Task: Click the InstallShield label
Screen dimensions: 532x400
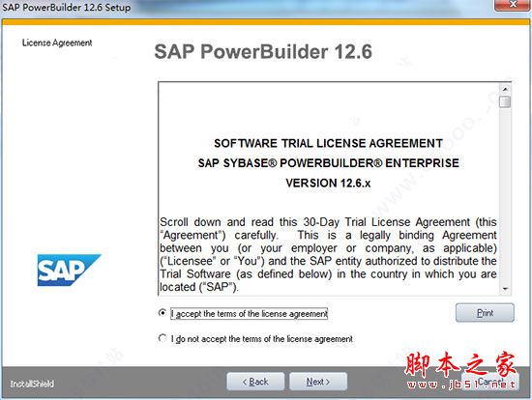Action: click(32, 384)
